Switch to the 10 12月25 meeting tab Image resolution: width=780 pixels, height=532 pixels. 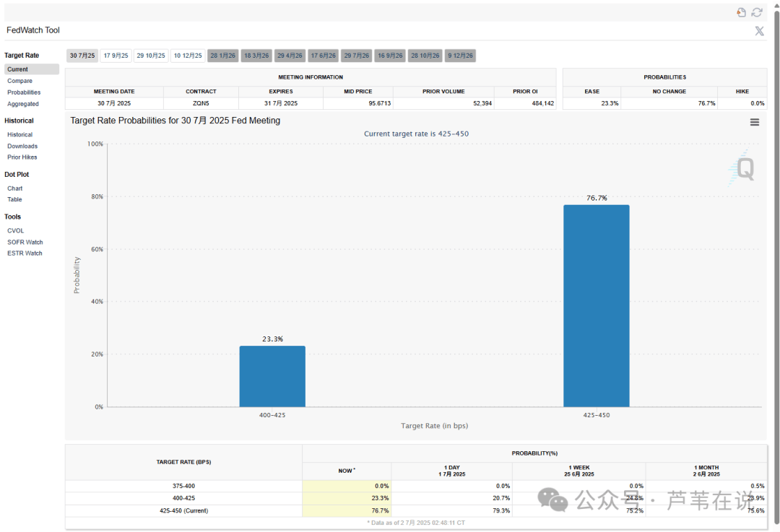click(x=188, y=56)
